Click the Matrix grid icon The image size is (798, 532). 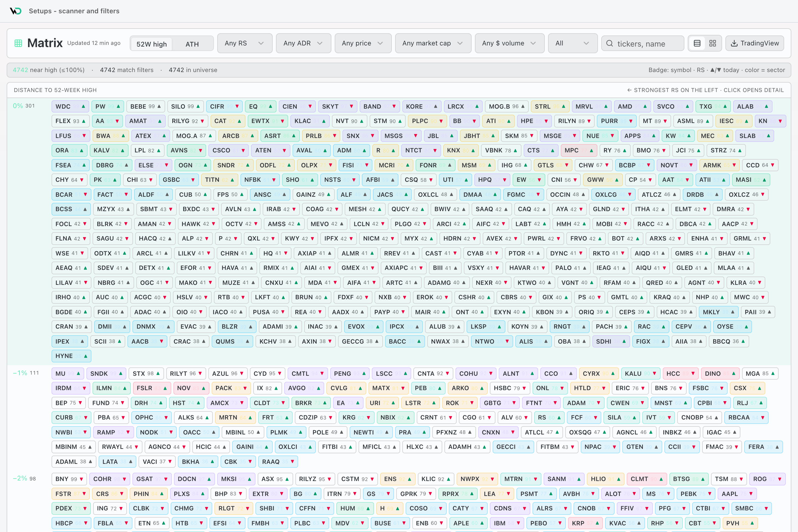click(18, 44)
